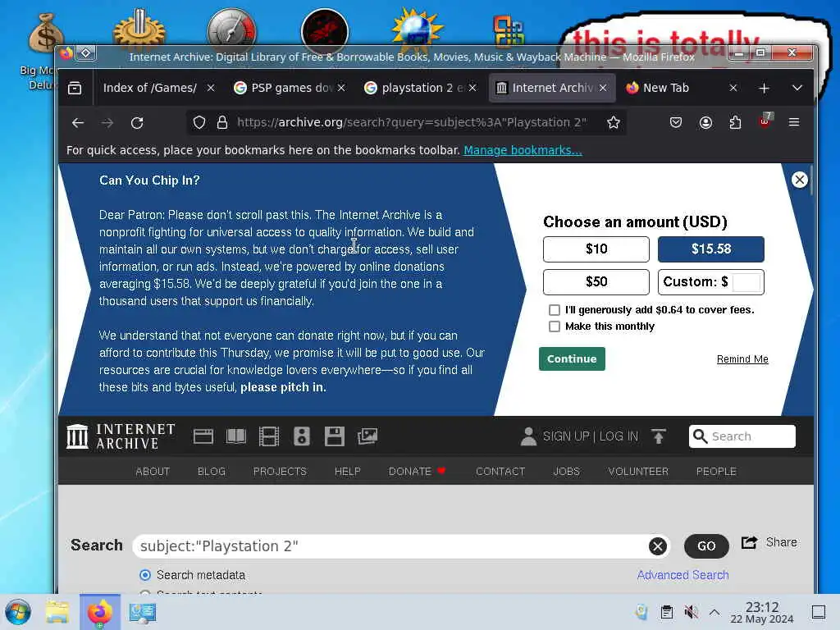Open file explorer from taskbar
The width and height of the screenshot is (840, 630).
point(57,612)
